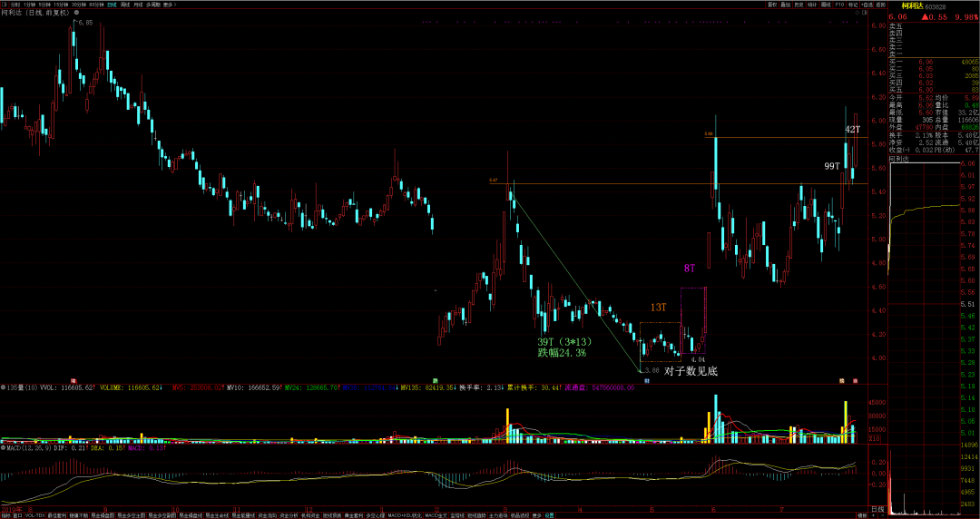Click the change percentage 9.98%

pos(966,17)
